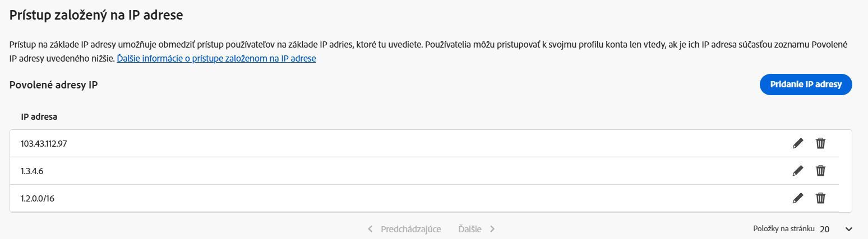Open link Ďalšie informácie o prístupe založenom na IP adrese
This screenshot has height=239, width=868.
(x=216, y=58)
